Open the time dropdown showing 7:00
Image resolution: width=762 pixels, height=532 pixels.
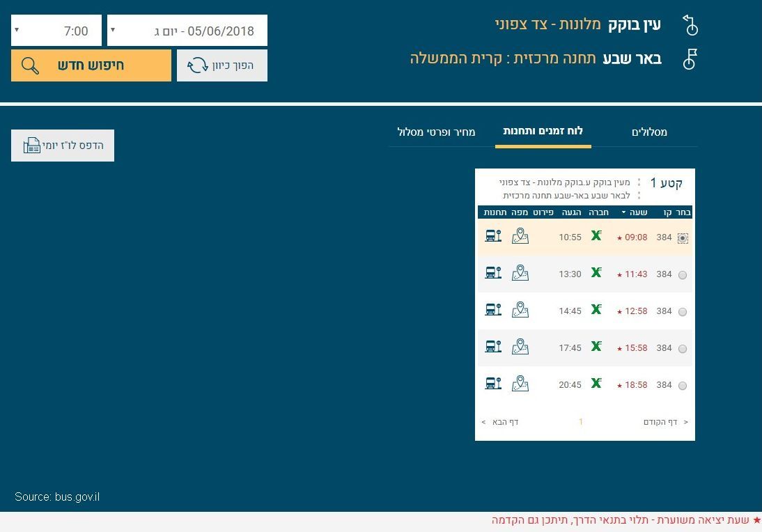(x=56, y=30)
